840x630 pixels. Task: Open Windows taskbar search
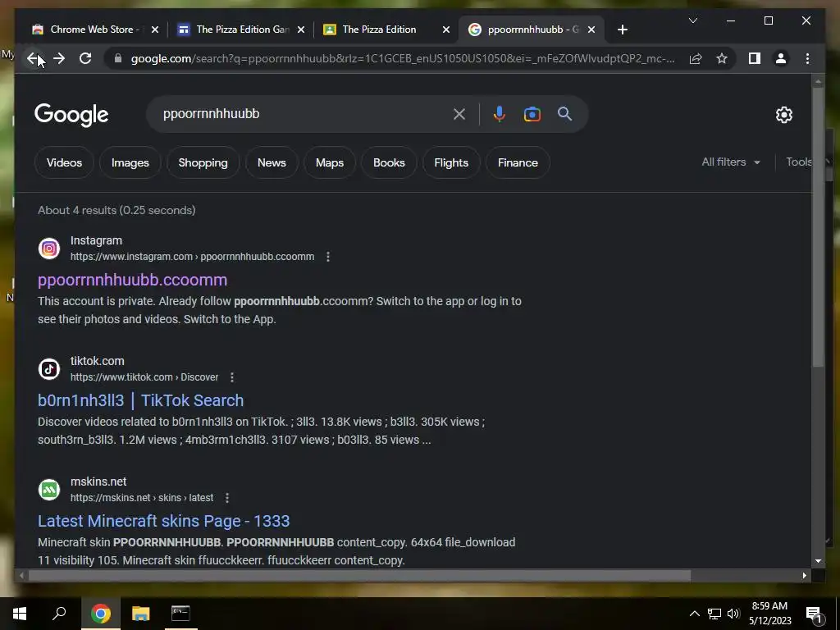(59, 614)
